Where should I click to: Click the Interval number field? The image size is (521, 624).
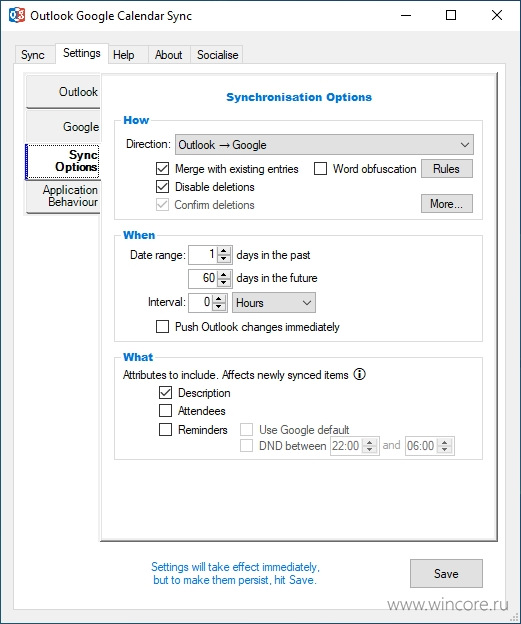pyautogui.click(x=201, y=302)
